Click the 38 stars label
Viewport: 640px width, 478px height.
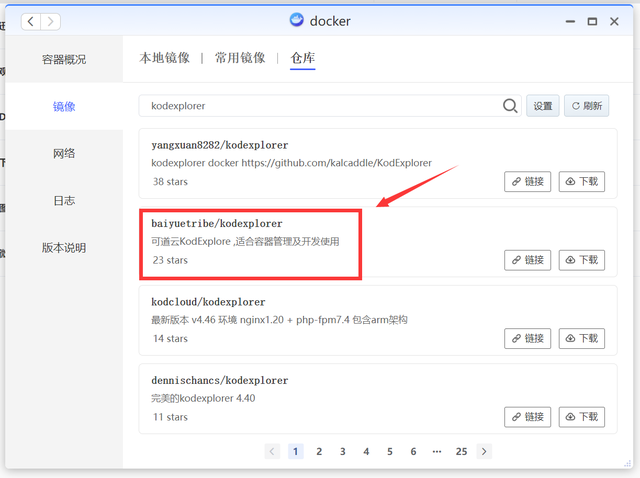tap(170, 182)
